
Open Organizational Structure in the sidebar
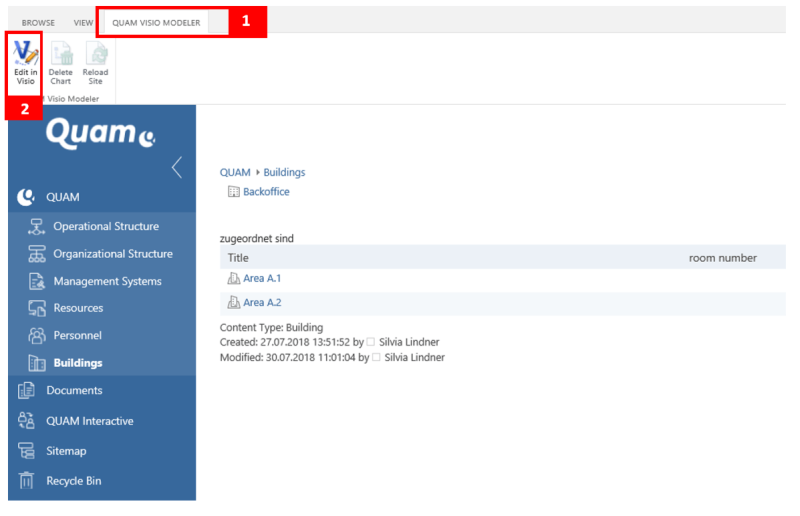click(112, 254)
